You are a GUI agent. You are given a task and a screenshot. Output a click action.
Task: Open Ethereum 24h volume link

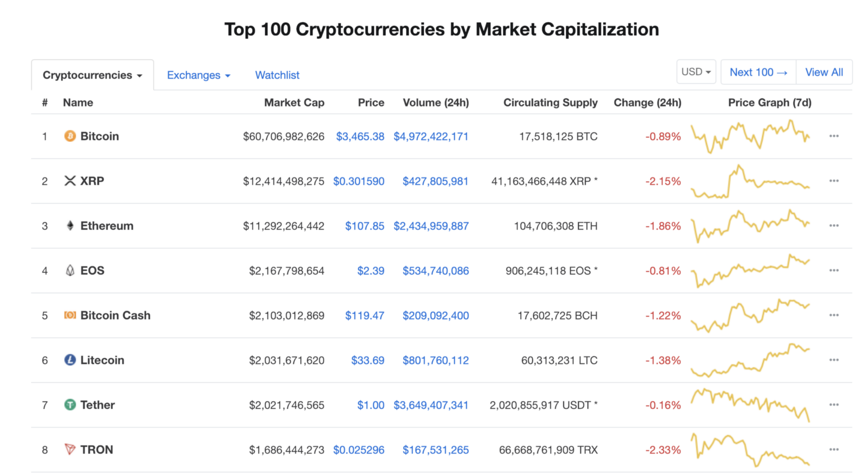tap(431, 226)
